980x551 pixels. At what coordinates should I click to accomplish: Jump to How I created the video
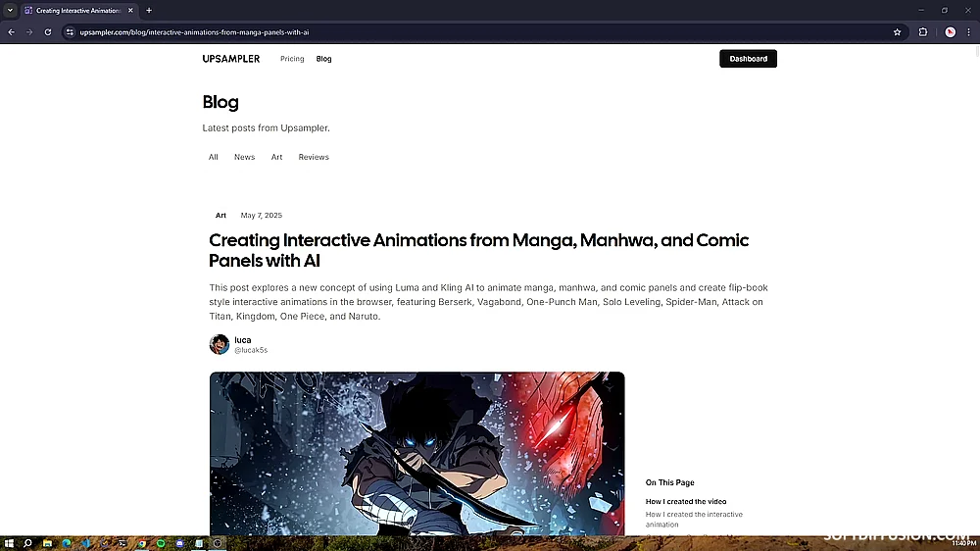click(x=686, y=502)
